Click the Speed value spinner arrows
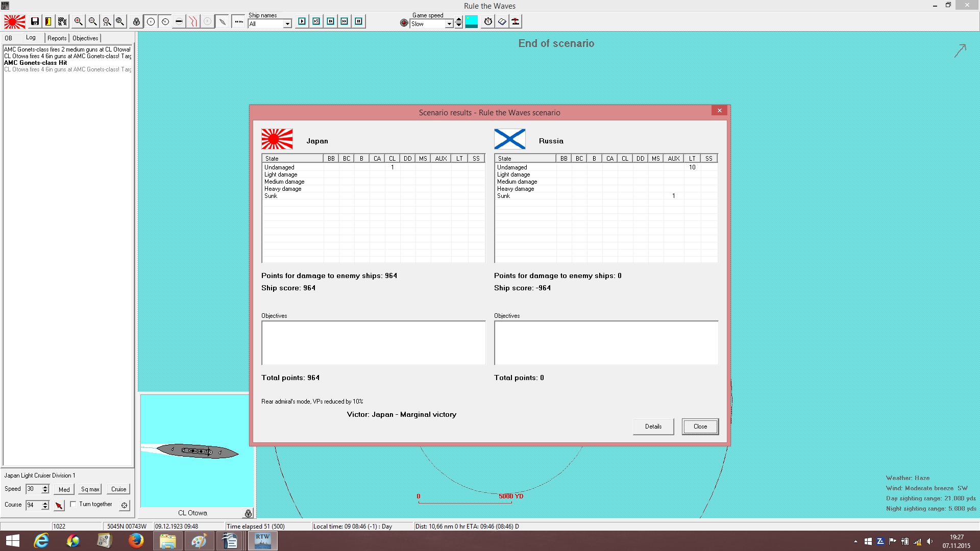The image size is (980, 551). point(45,489)
